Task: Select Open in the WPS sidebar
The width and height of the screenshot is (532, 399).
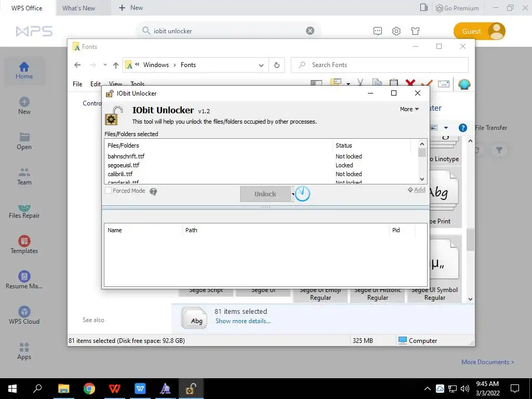Action: (x=24, y=141)
